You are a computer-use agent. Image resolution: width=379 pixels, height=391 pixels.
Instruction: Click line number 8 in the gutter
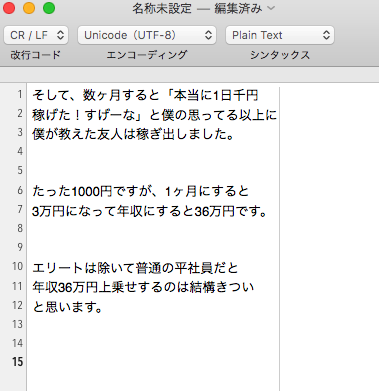[20, 228]
